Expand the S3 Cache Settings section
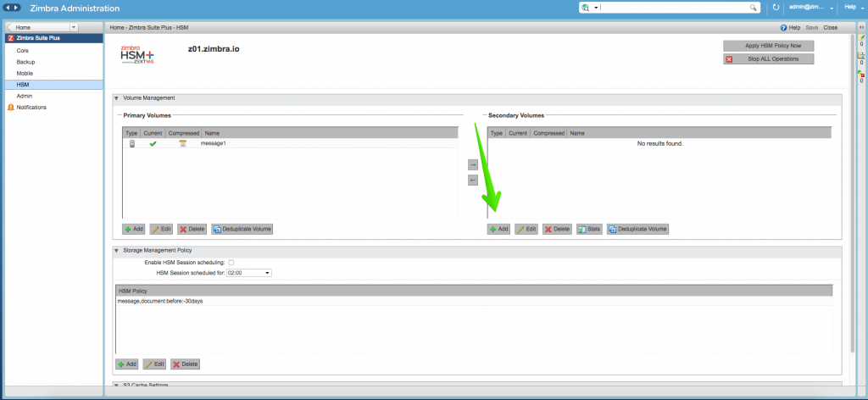This screenshot has height=400, width=868. coord(116,385)
